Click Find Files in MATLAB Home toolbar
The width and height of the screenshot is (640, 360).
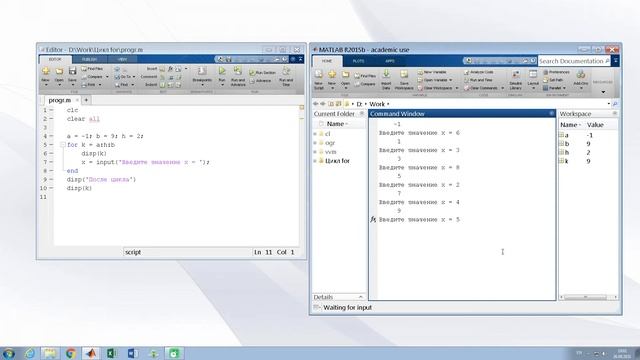[x=365, y=76]
